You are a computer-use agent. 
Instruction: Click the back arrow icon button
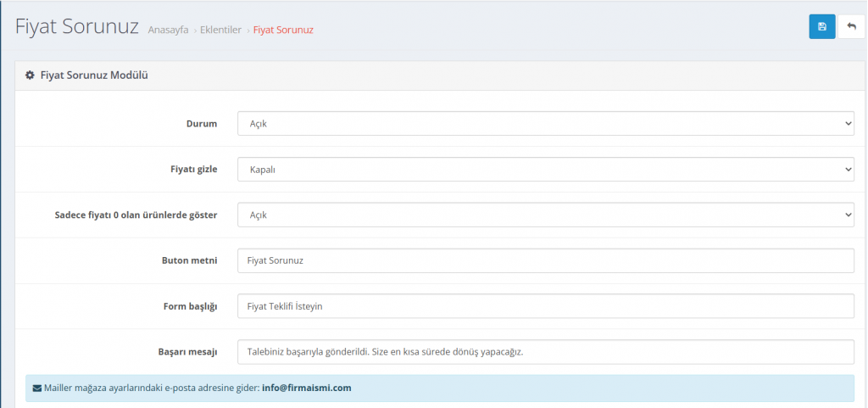tap(851, 27)
